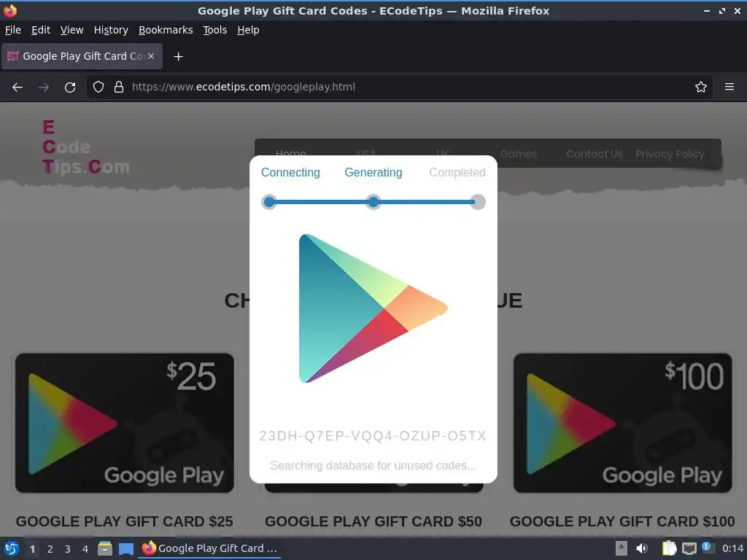Click the generated code 23DH-Q7EP-VQQ4-OZUP-O5TX
Screen dimensions: 747x560
click(x=373, y=436)
